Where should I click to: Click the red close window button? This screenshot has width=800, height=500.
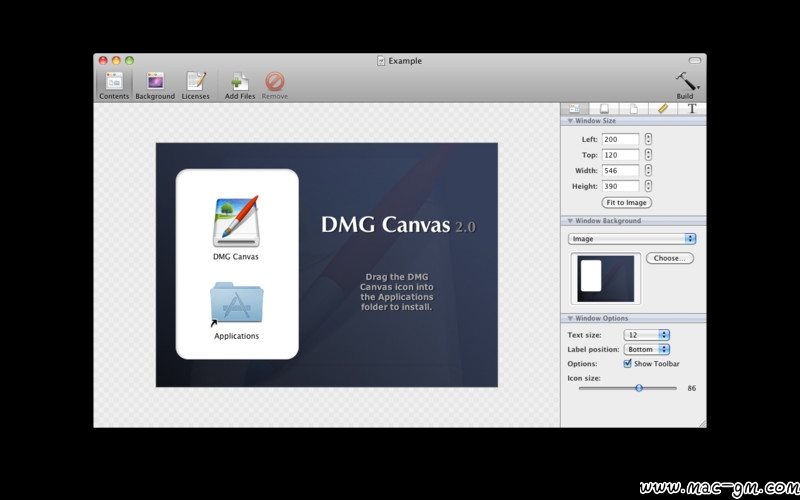(103, 61)
